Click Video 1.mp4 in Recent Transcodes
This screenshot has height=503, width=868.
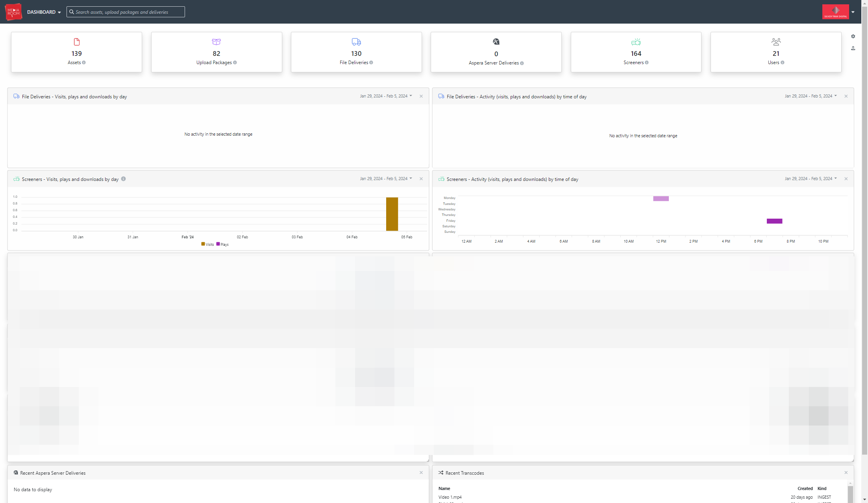coord(450,497)
